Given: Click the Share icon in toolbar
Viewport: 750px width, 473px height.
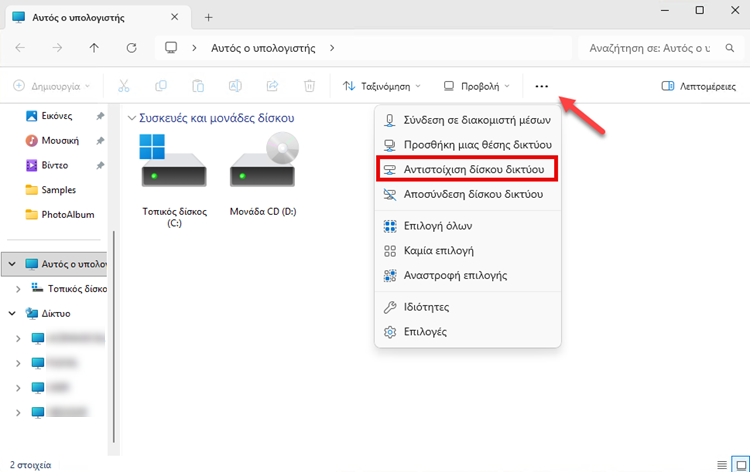Looking at the screenshot, I should tap(272, 86).
